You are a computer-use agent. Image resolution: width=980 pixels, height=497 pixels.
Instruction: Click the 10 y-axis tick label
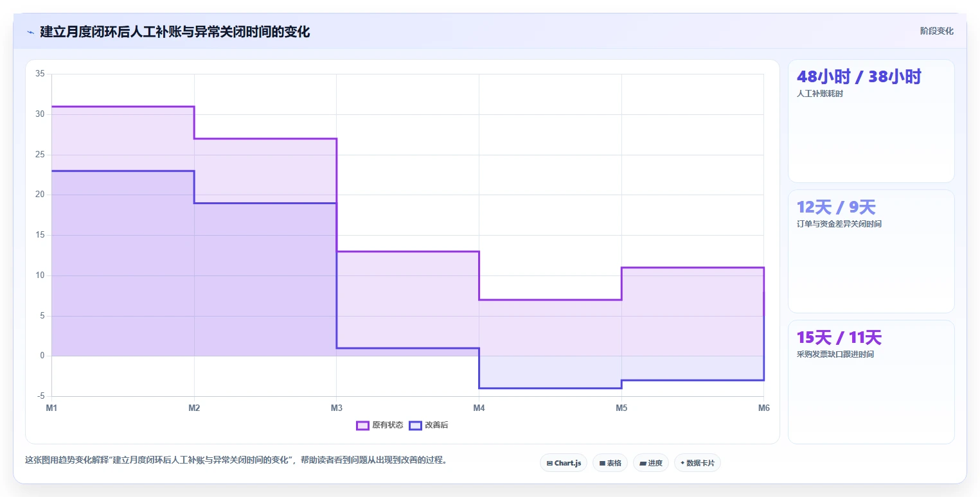(x=40, y=275)
